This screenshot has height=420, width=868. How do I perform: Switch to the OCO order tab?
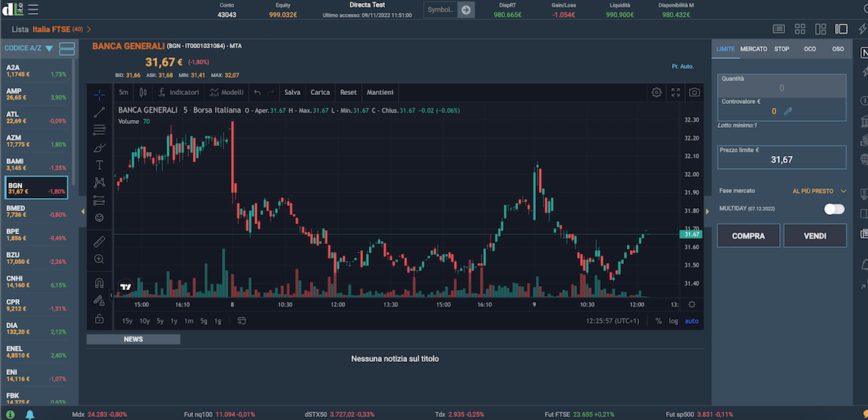click(810, 49)
